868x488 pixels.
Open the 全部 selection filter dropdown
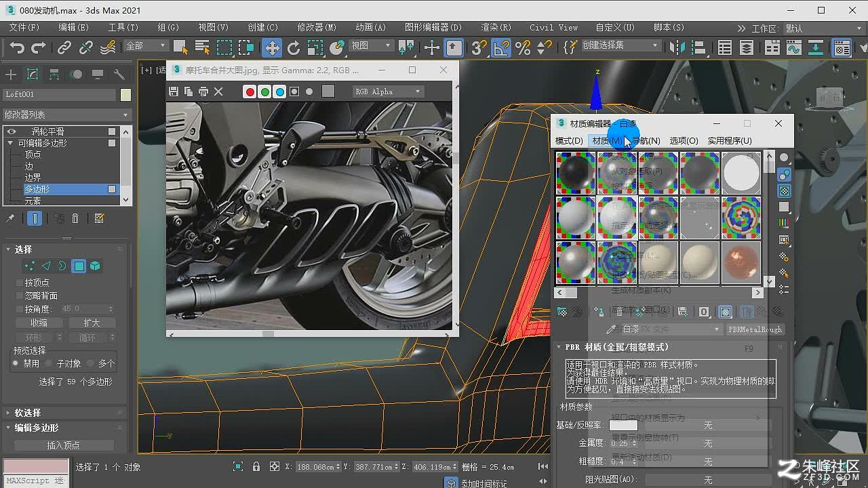point(146,45)
